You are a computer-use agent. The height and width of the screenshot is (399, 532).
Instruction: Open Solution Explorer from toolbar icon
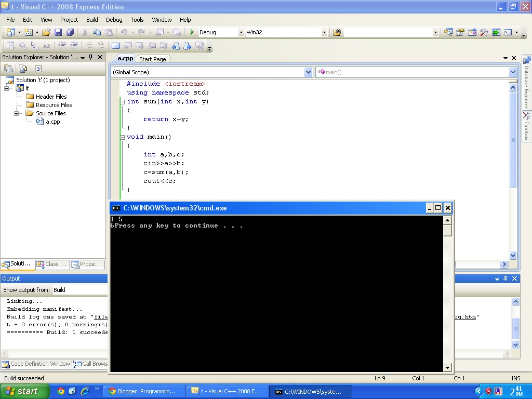[x=448, y=32]
